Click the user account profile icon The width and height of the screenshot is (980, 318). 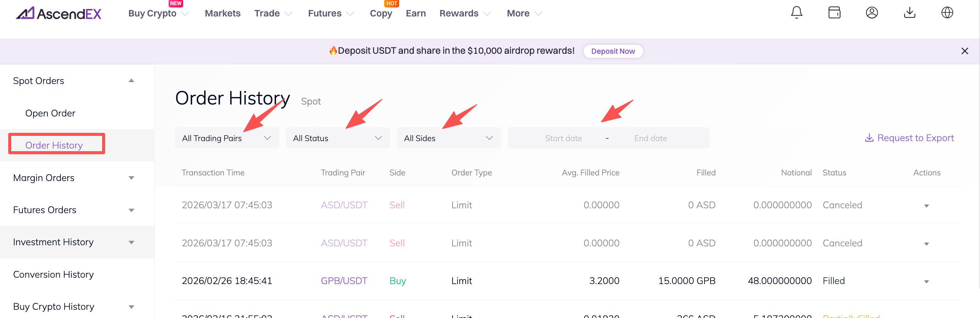click(x=872, y=13)
